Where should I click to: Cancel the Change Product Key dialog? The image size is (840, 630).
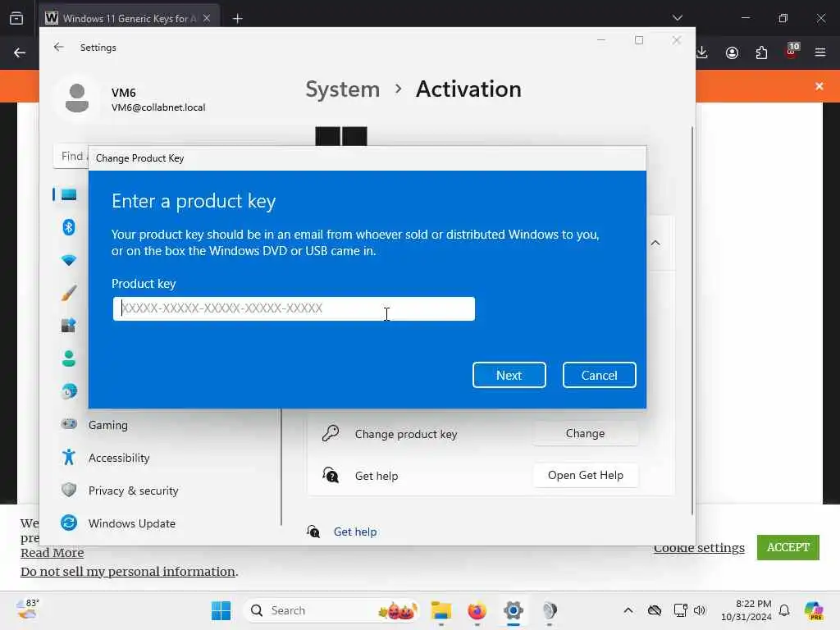tap(599, 375)
